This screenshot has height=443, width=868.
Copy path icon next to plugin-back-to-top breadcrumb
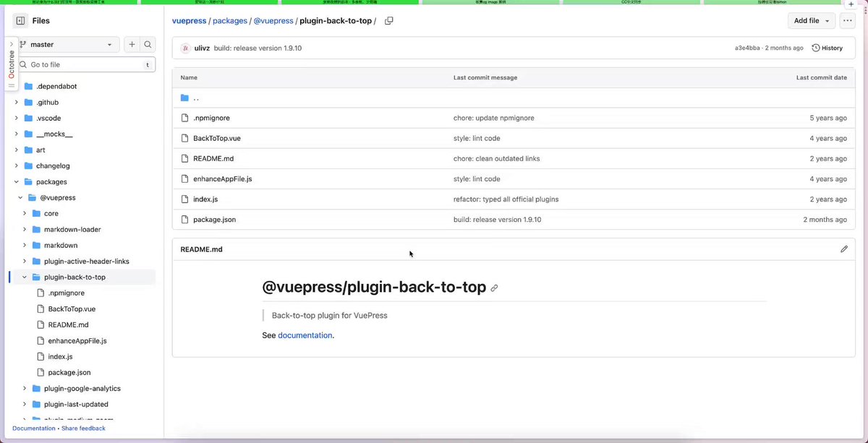(x=389, y=21)
